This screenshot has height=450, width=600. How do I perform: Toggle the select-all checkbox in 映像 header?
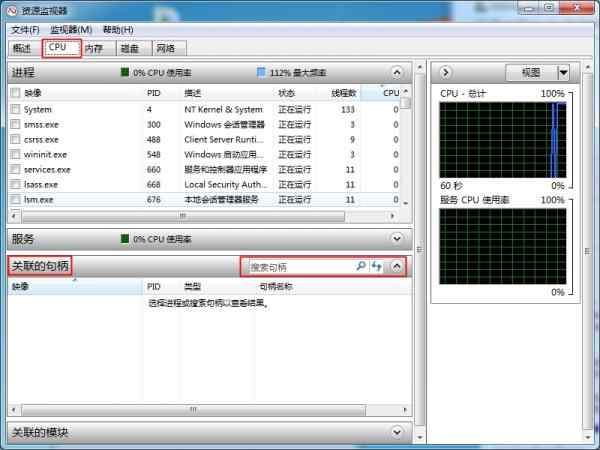click(15, 93)
